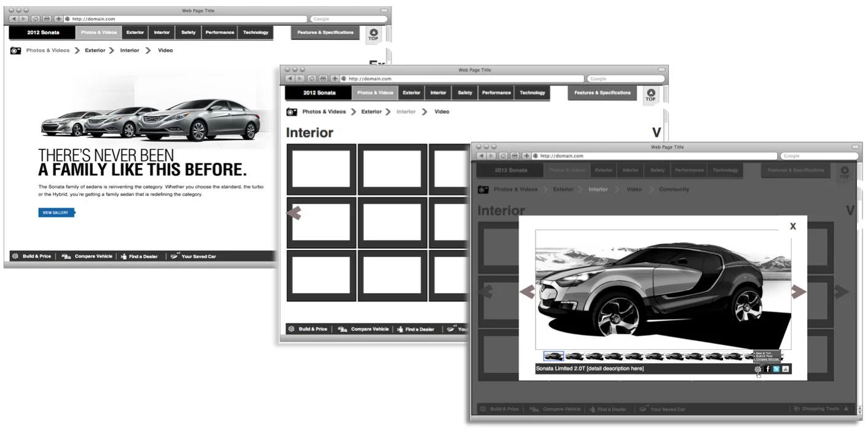Open home page in middle browser window
The width and height of the screenshot is (868, 432).
[x=312, y=79]
